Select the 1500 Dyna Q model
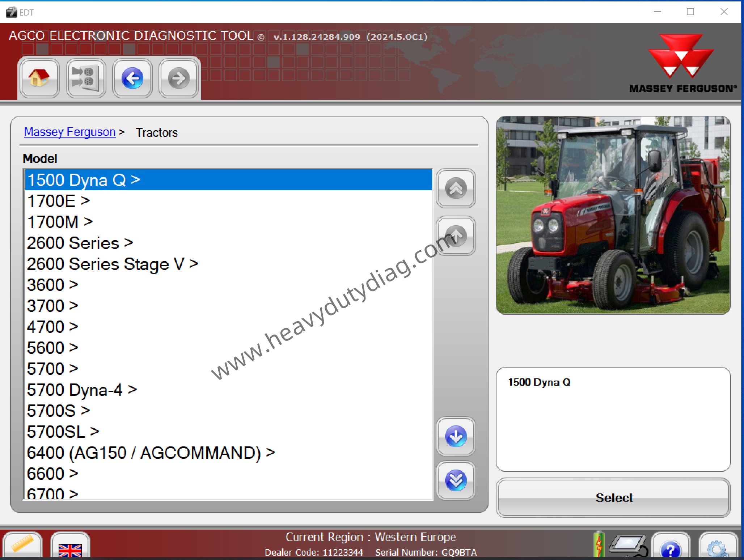Viewport: 744px width, 560px height. (x=229, y=180)
